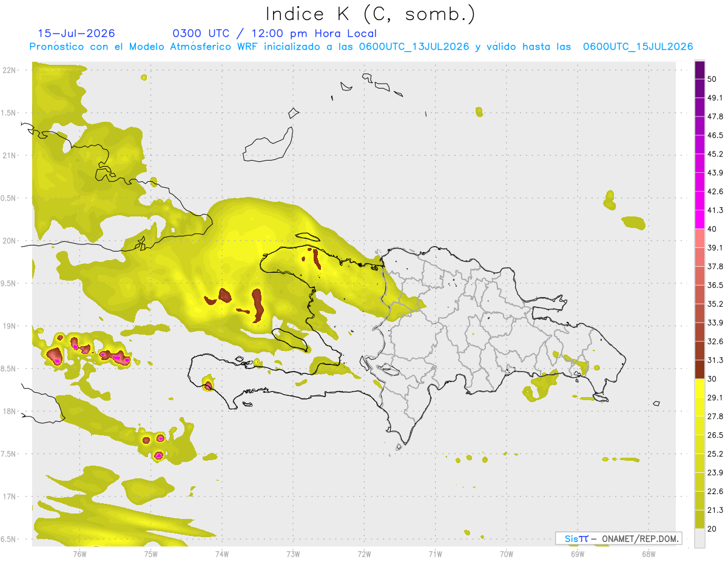Click the colorbar value label 33.9
Viewport: 728px width, 562px height.
pos(715,323)
